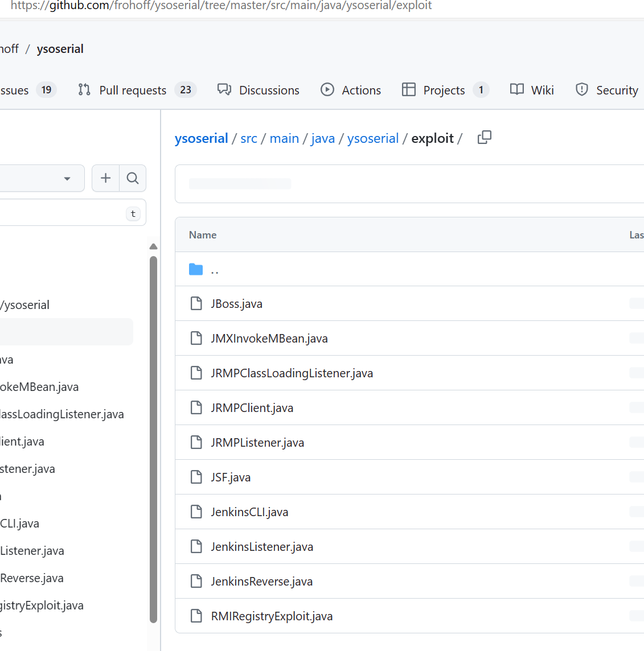Click the Pull requests icon
The width and height of the screenshot is (644, 651).
[x=84, y=90]
